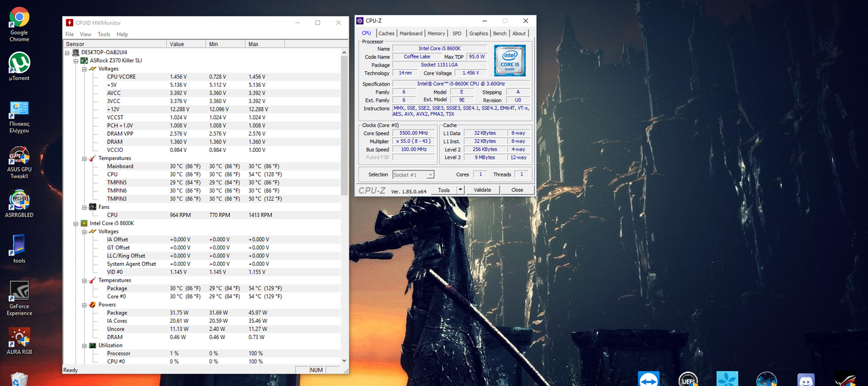
Task: Click the blue flower icon on the taskbar
Action: click(x=727, y=380)
